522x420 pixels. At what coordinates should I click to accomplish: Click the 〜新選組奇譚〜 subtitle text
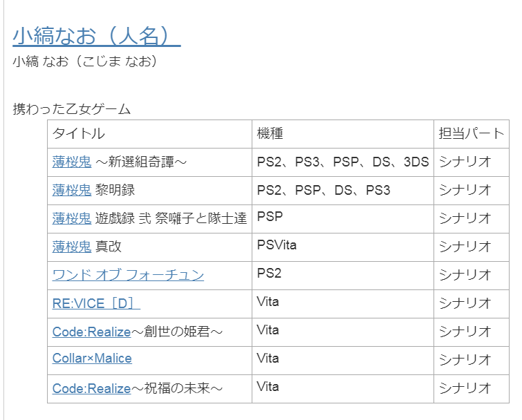point(141,162)
